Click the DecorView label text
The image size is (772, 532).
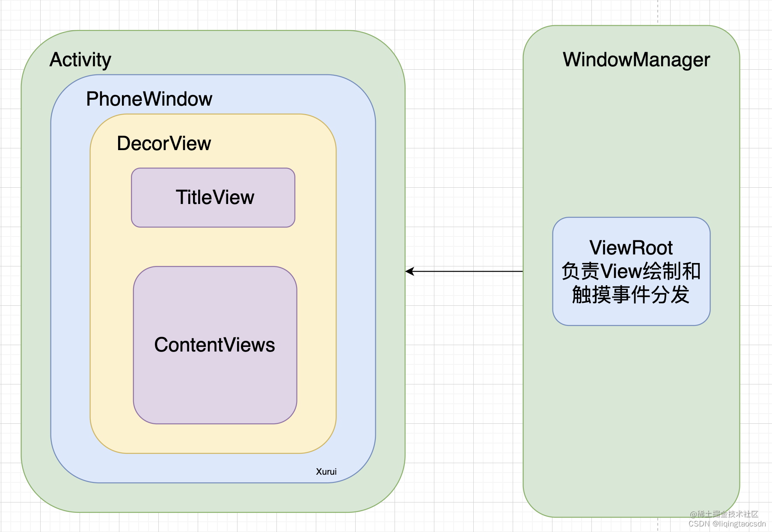(x=164, y=144)
